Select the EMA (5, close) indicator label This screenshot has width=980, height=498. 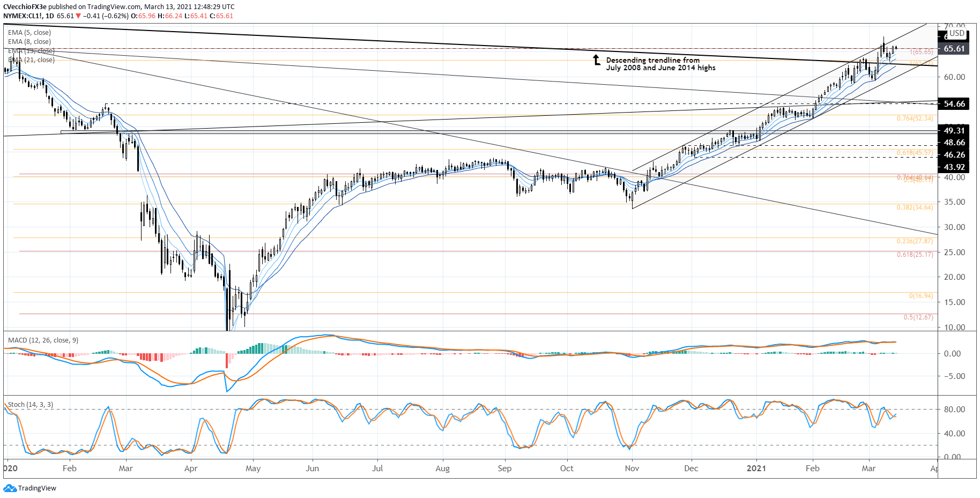click(29, 33)
